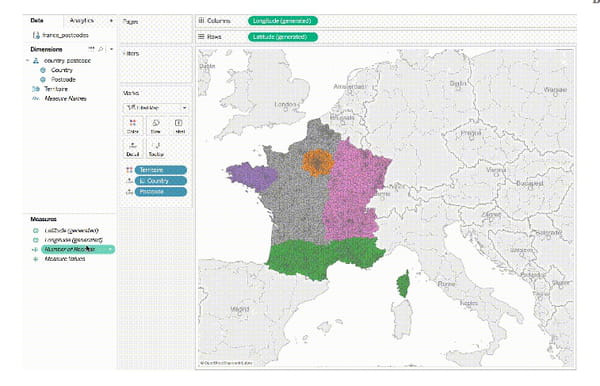This screenshot has width=600, height=386.
Task: Select the Postcode field under Dimensions
Action: 63,80
